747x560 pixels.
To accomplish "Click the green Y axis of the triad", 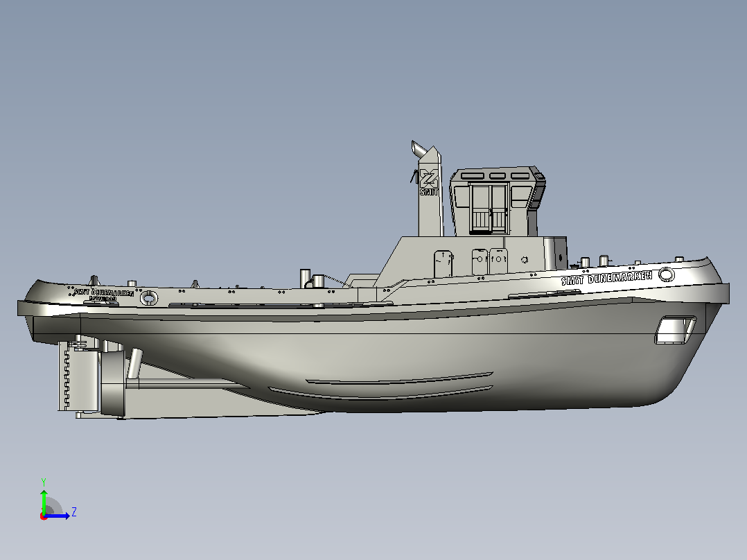I will pyautogui.click(x=44, y=501).
